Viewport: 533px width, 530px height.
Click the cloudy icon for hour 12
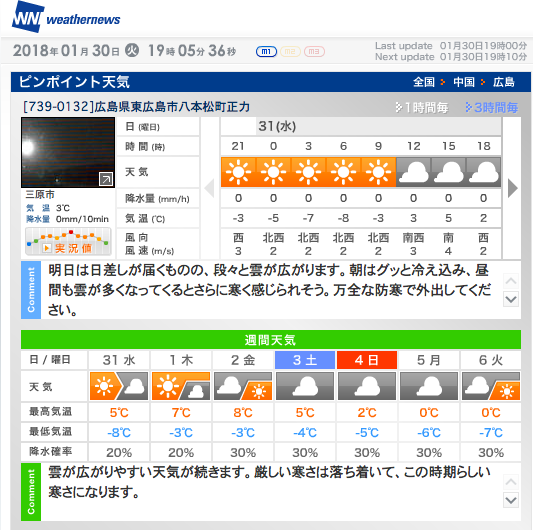tap(413, 172)
